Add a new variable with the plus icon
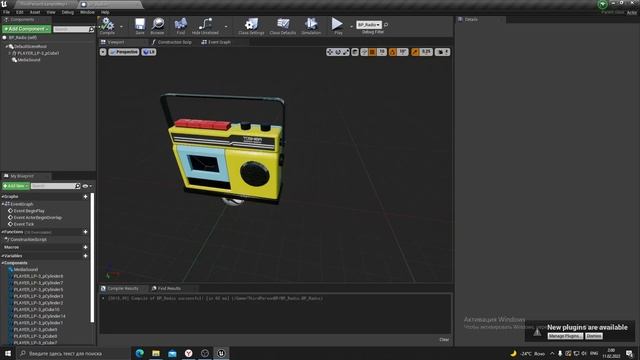 (85, 256)
